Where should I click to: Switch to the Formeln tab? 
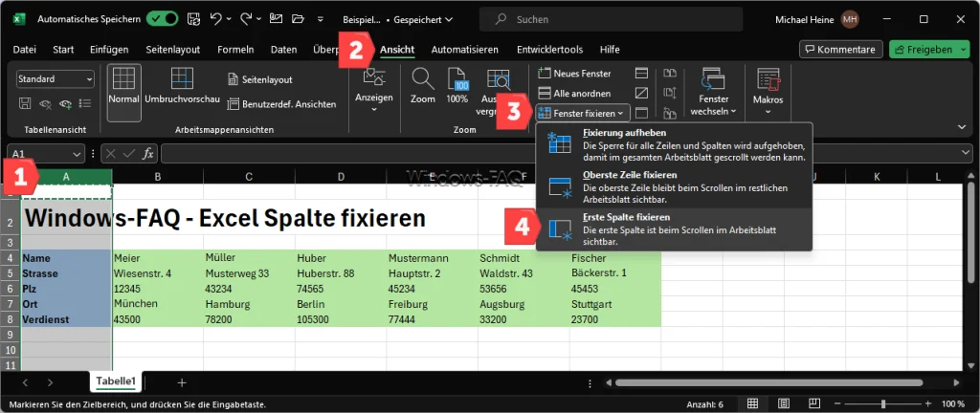235,50
